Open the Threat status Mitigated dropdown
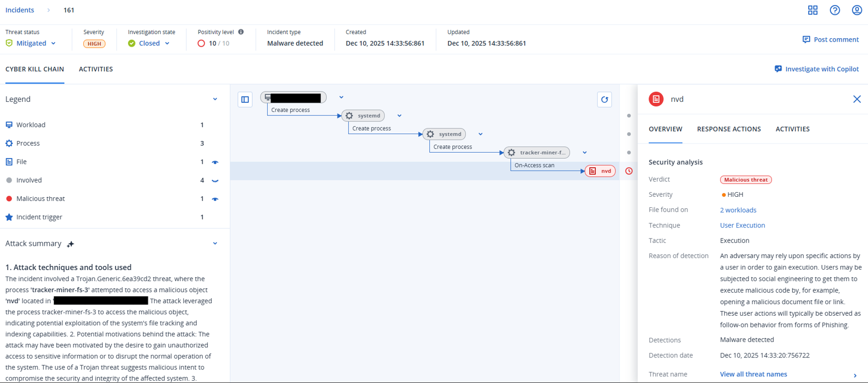 [36, 43]
